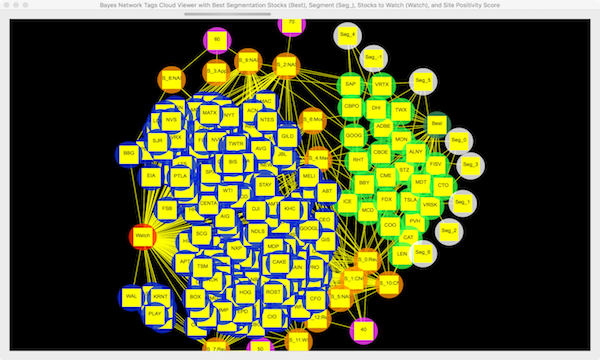Select the ABT blue node
Viewport: 600px width, 360px height.
327,192
